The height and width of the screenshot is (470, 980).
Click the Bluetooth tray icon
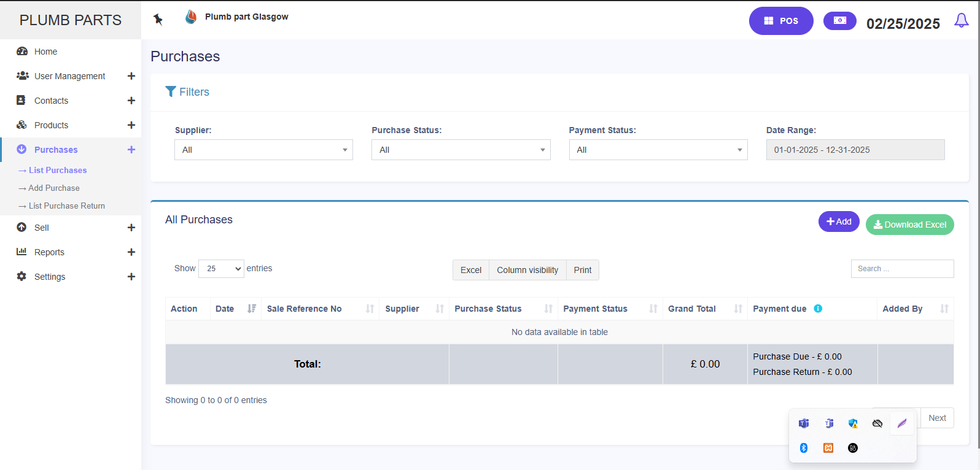pos(804,448)
